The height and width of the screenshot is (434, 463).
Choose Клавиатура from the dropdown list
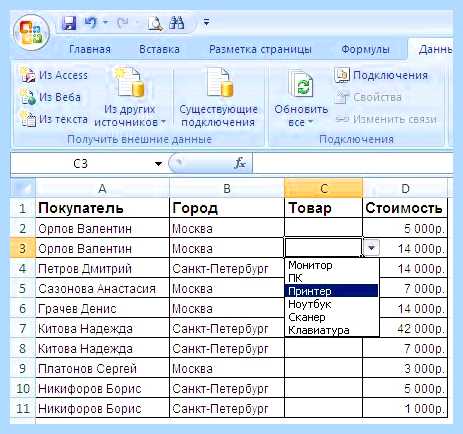[332, 330]
